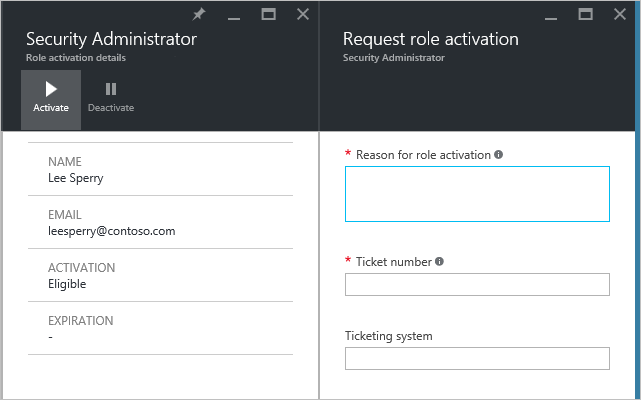Click the Activate play icon
641x400 pixels.
51,90
